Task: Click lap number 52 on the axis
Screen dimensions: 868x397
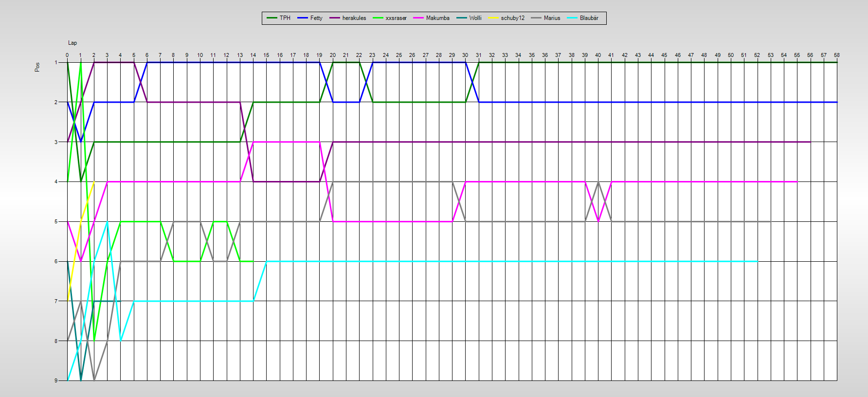Action: pyautogui.click(x=757, y=55)
